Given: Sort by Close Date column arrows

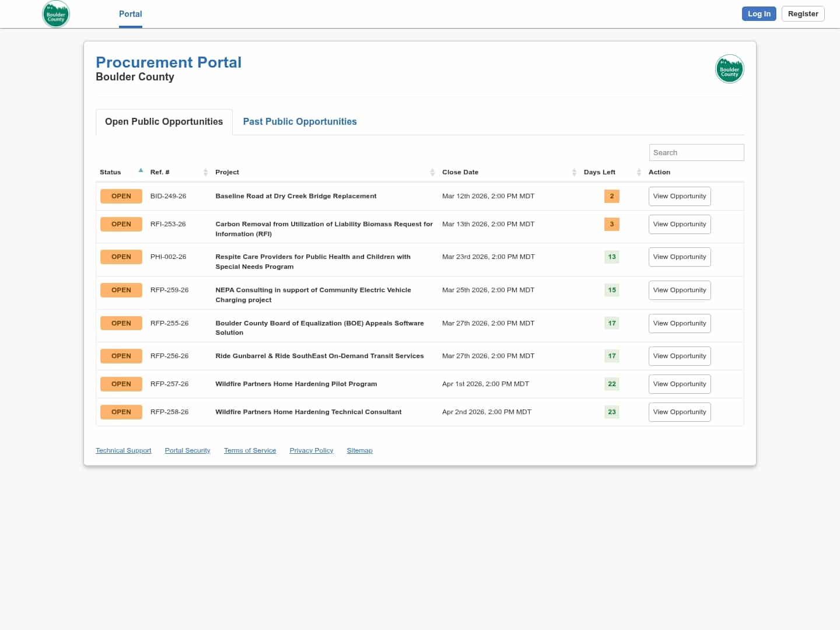Looking at the screenshot, I should (x=574, y=172).
